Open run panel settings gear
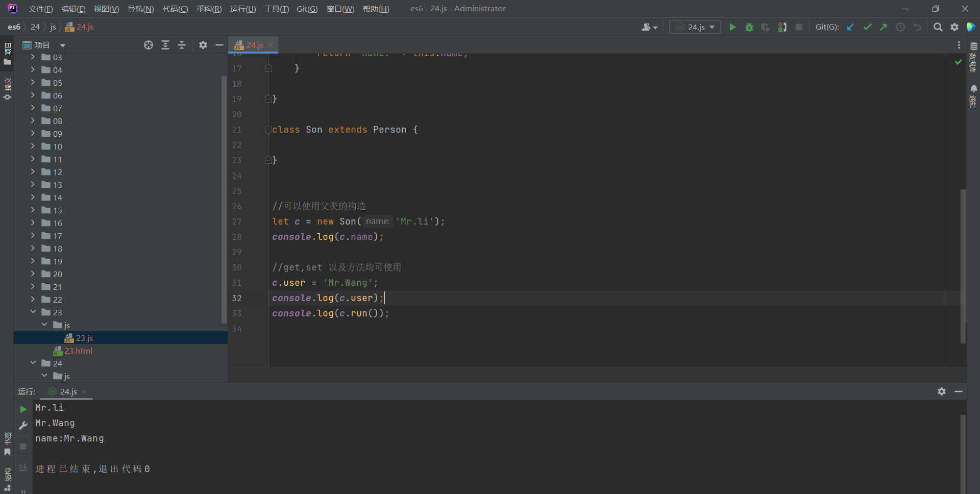 [x=942, y=391]
